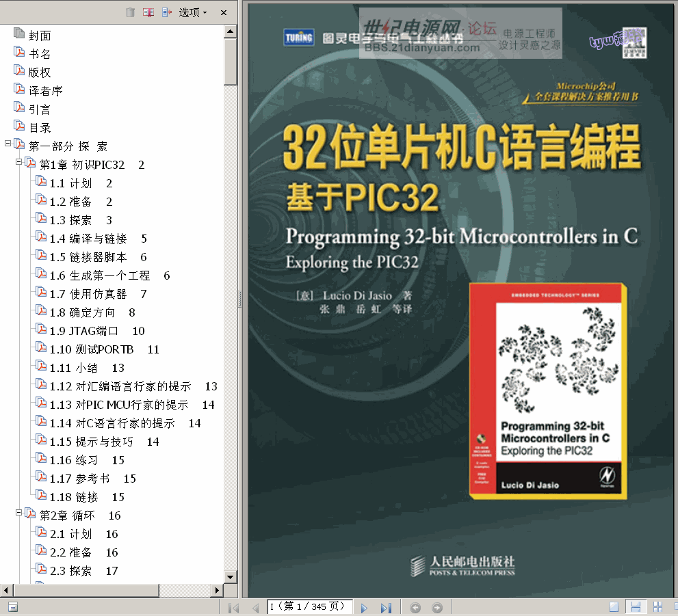Select bookmark 2.2 准备
This screenshot has height=616, width=678.
tap(84, 552)
